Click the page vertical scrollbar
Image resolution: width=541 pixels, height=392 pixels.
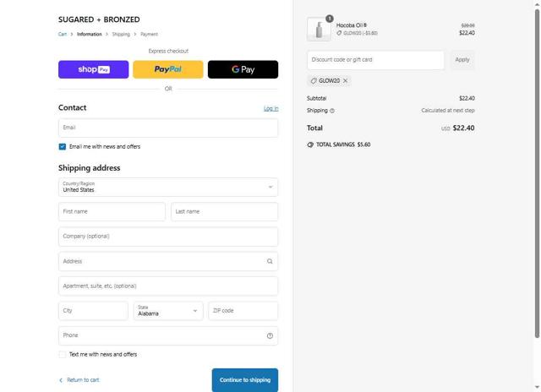coord(537,172)
